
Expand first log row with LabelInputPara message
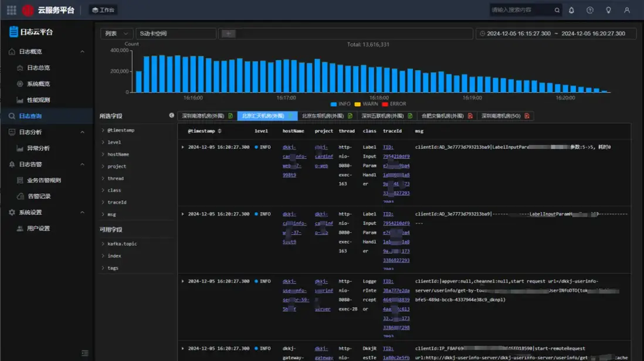(x=183, y=147)
